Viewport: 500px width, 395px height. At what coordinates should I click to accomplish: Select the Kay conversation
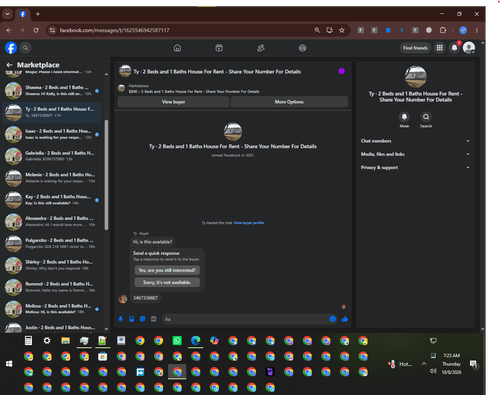(x=52, y=200)
